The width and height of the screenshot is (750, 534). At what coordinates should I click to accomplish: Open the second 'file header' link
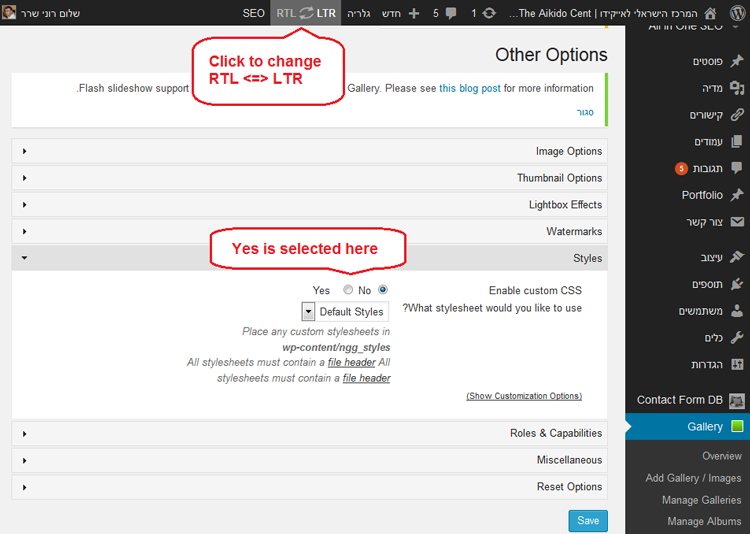pos(366,378)
